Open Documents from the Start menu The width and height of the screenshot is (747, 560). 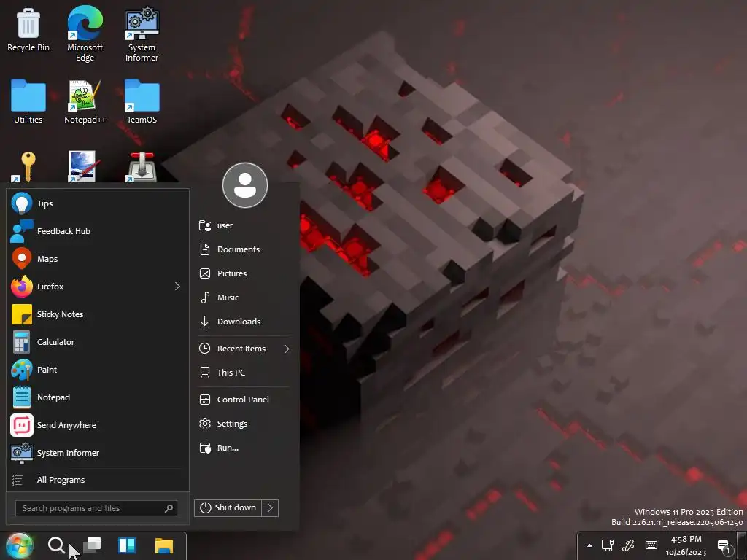point(244,249)
